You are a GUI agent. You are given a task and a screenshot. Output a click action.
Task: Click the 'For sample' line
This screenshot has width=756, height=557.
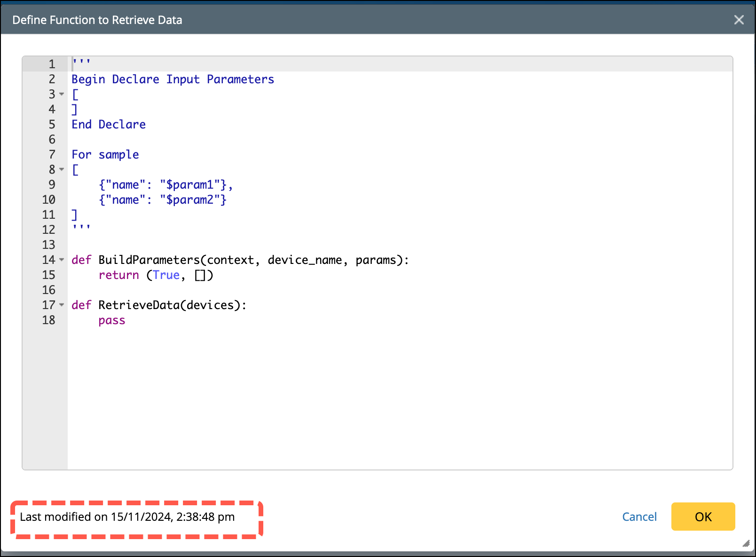pyautogui.click(x=105, y=154)
